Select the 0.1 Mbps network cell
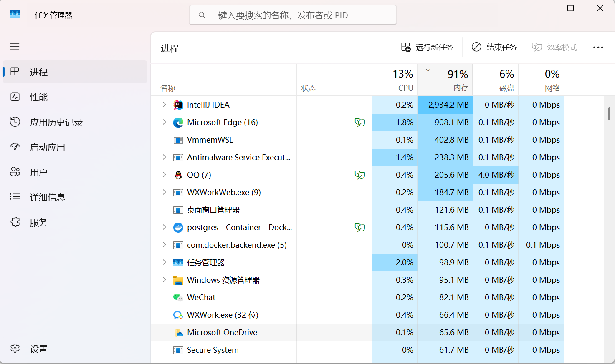The image size is (615, 364). [542, 245]
